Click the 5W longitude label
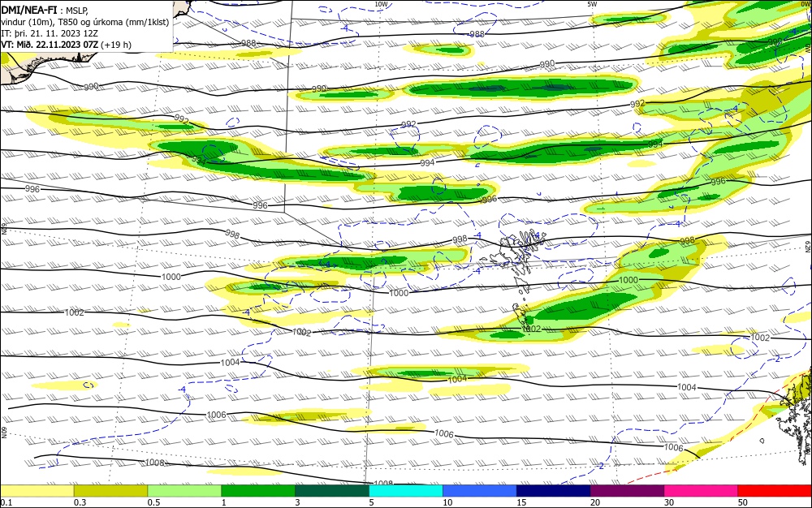The width and height of the screenshot is (812, 508). click(x=592, y=4)
